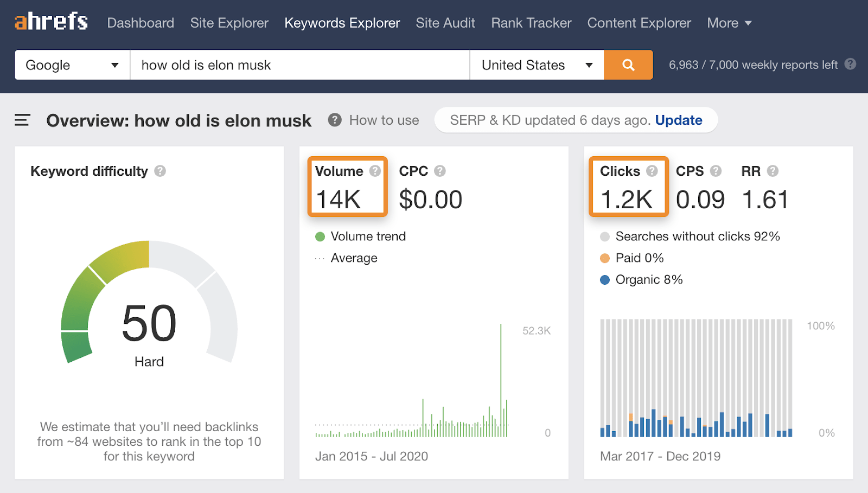
Task: Toggle the Organic 8% legend item
Action: (641, 279)
